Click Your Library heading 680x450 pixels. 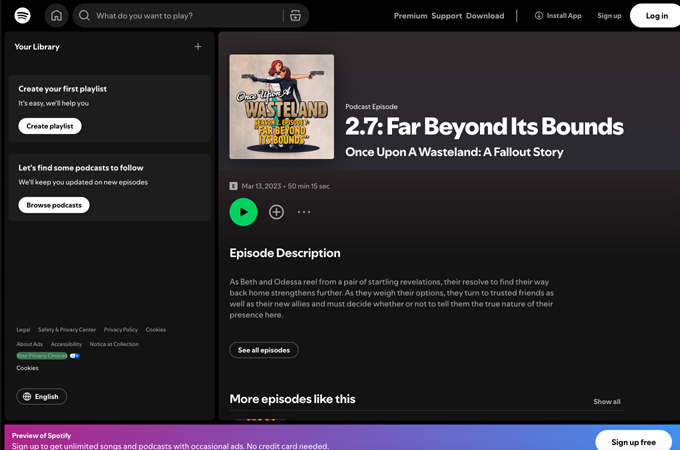pyautogui.click(x=37, y=46)
